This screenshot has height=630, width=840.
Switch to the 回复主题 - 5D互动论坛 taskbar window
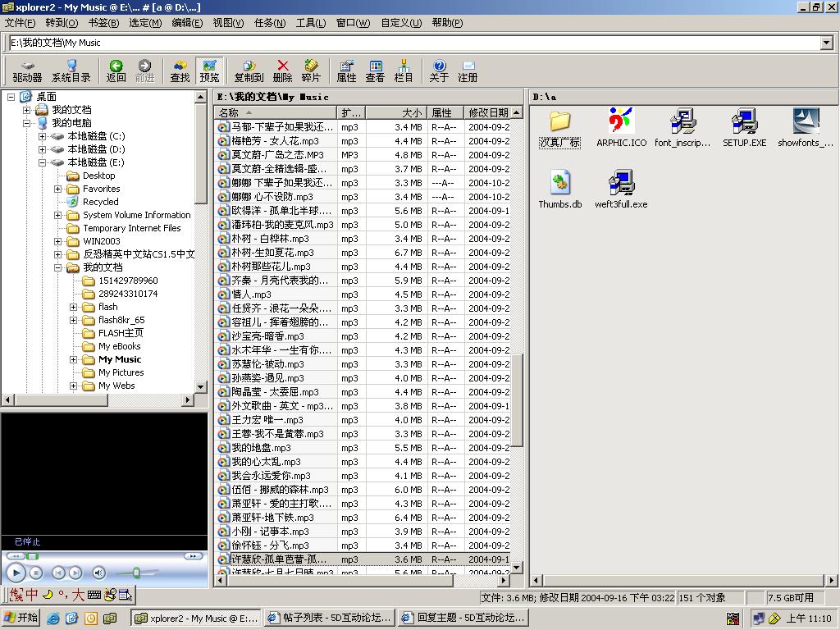pyautogui.click(x=464, y=618)
